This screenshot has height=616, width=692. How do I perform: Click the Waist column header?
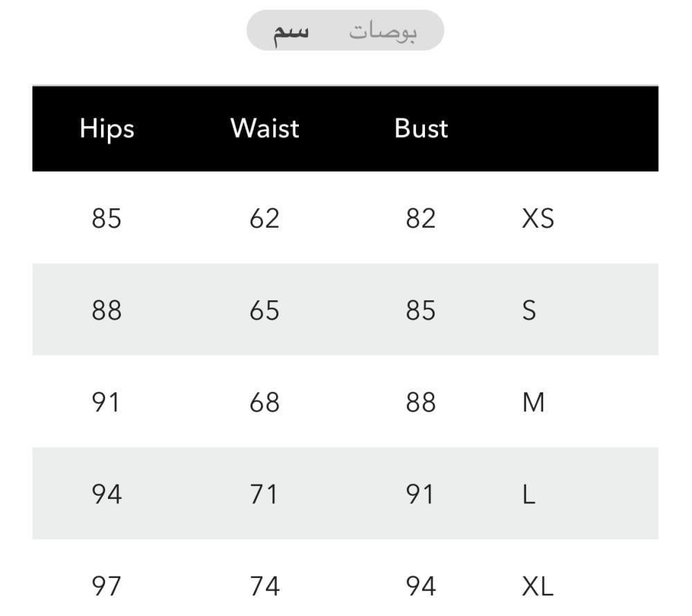pos(265,129)
